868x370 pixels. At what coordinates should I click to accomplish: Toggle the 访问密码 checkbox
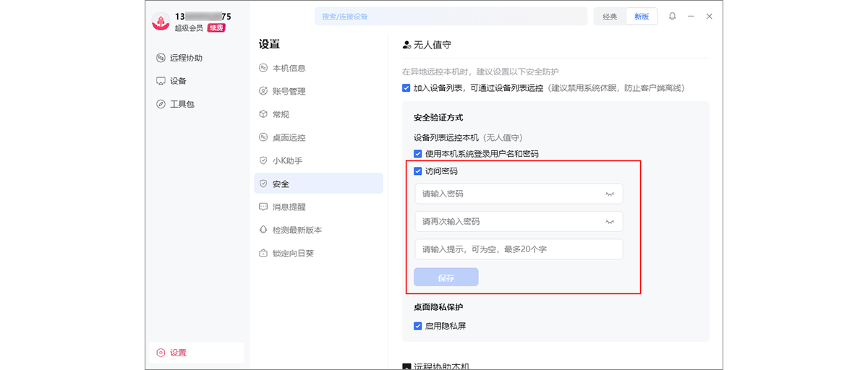[418, 171]
